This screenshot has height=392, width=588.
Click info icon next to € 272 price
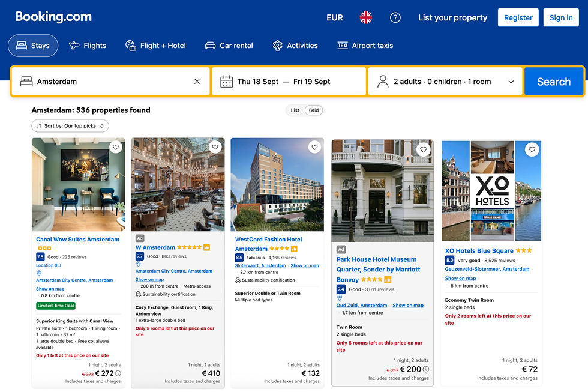point(118,373)
